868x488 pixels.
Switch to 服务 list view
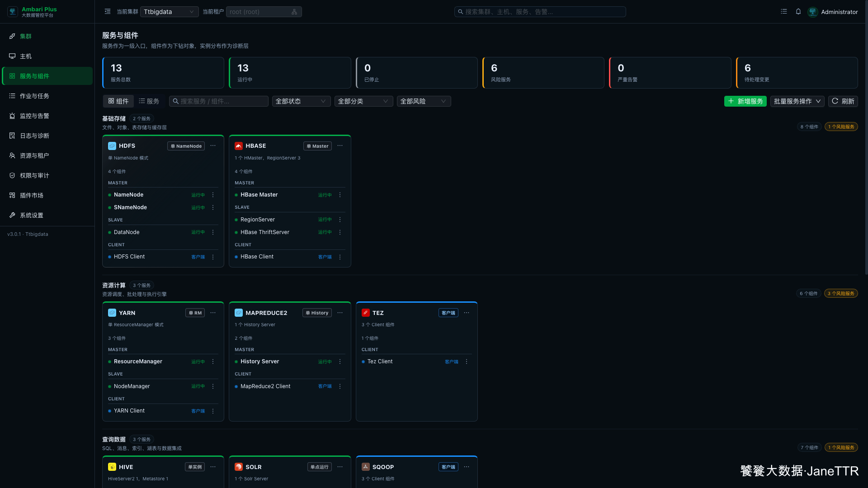point(149,101)
